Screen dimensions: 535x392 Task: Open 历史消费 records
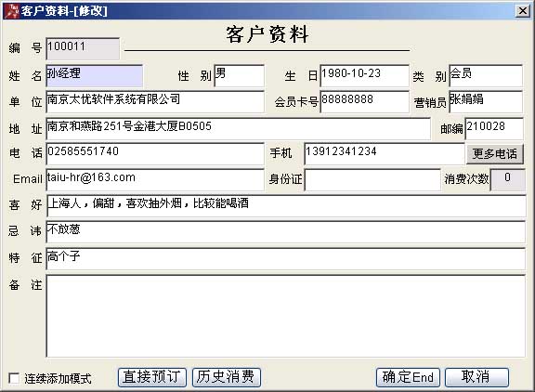[227, 377]
